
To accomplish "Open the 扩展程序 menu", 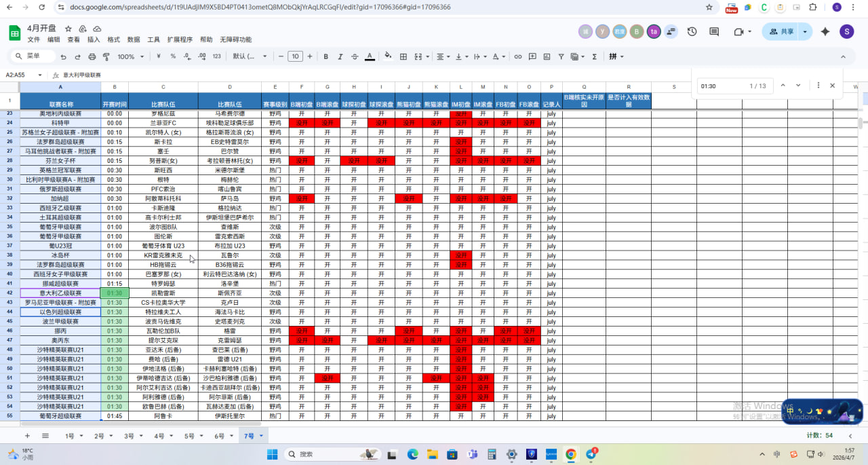I will (180, 40).
